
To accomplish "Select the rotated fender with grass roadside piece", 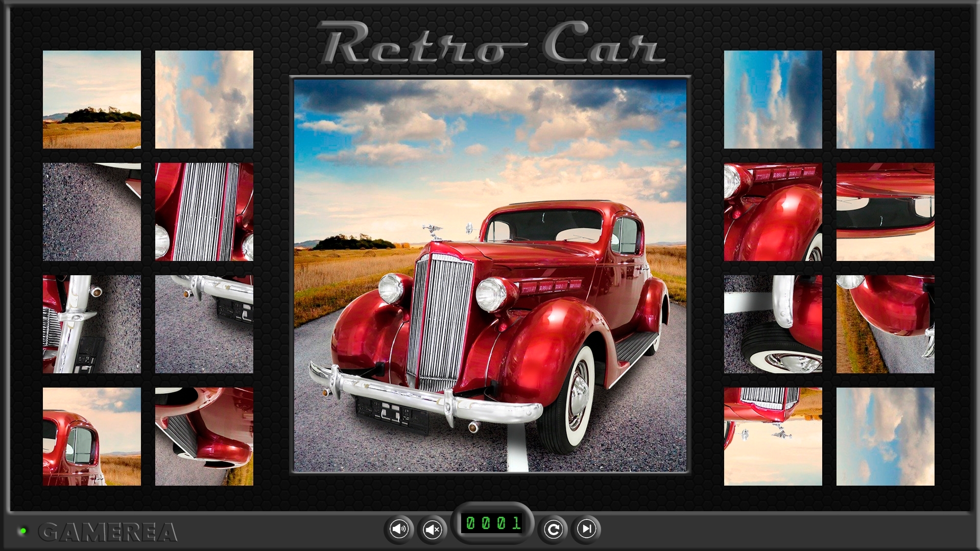I will [886, 324].
